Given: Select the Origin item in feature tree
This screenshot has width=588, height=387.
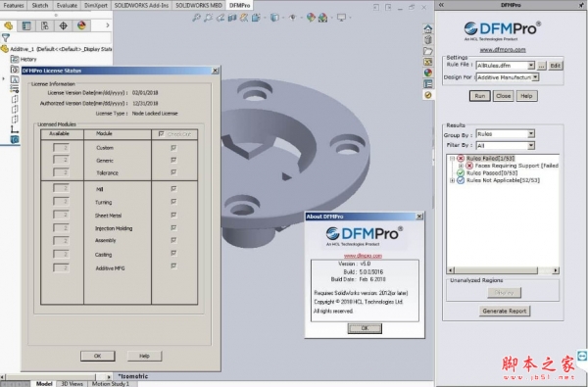Looking at the screenshot, I should pos(15,129).
